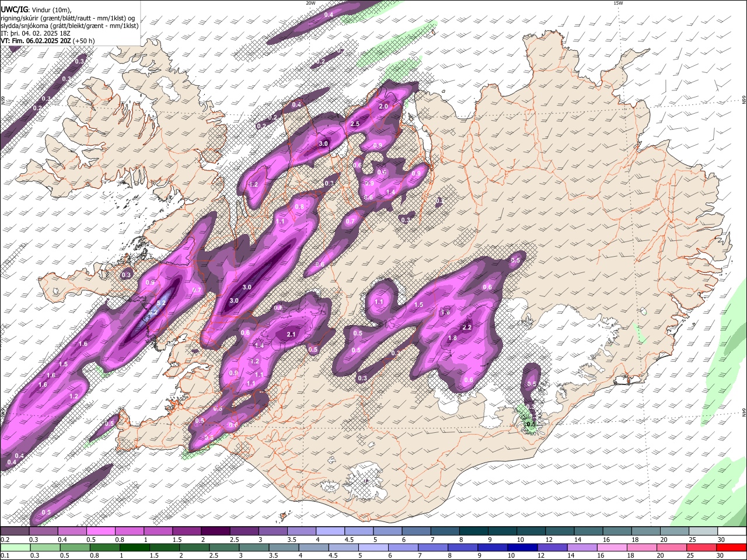This screenshot has height=560, width=747.
Task: Click the deep blue 10 to 12 rain swatch
Action: coord(522,548)
